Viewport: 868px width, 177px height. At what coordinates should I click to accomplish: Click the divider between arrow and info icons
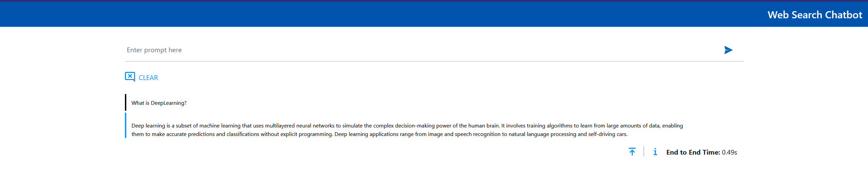tap(644, 152)
